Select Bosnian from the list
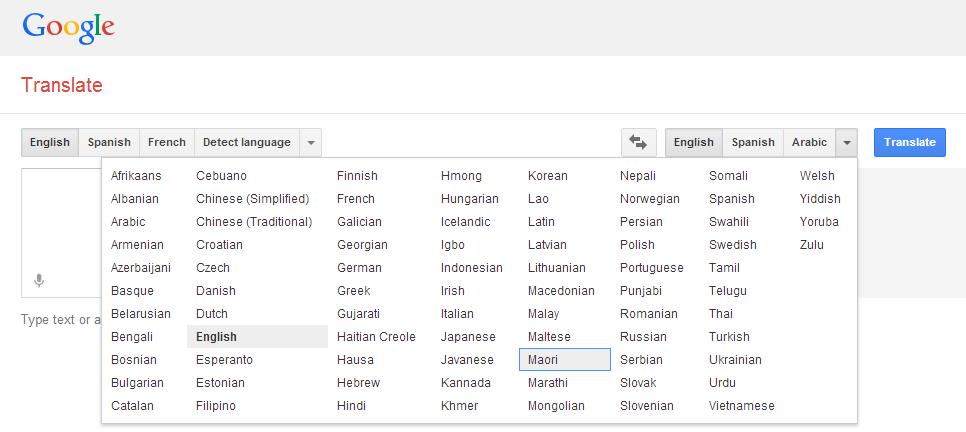The width and height of the screenshot is (966, 432). click(134, 360)
